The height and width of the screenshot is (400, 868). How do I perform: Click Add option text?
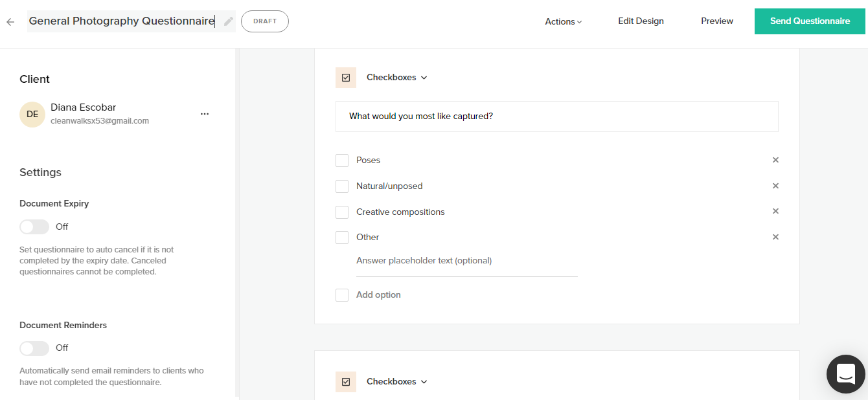[378, 295]
